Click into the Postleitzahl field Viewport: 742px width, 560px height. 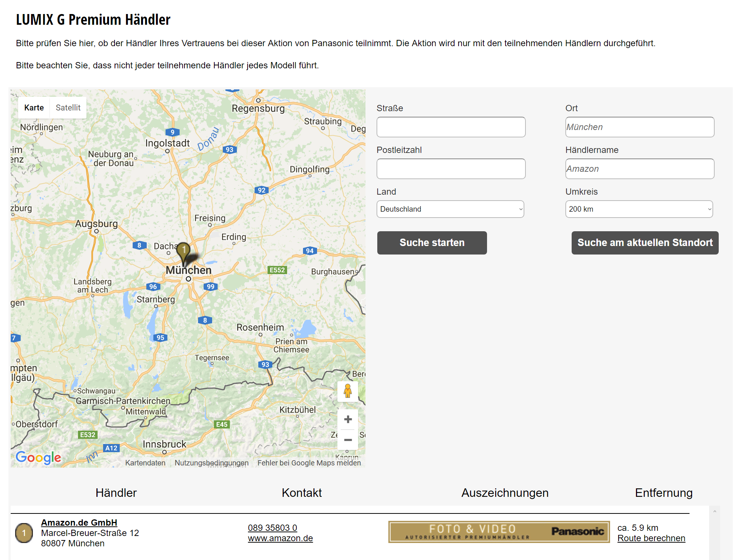tap(451, 169)
